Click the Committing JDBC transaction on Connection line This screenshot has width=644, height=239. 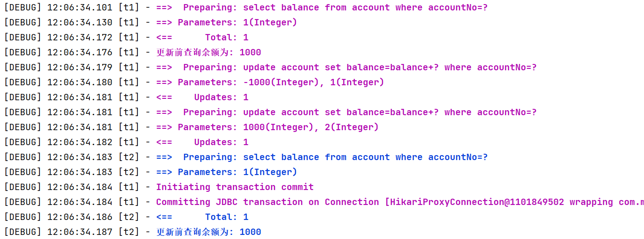click(x=324, y=202)
